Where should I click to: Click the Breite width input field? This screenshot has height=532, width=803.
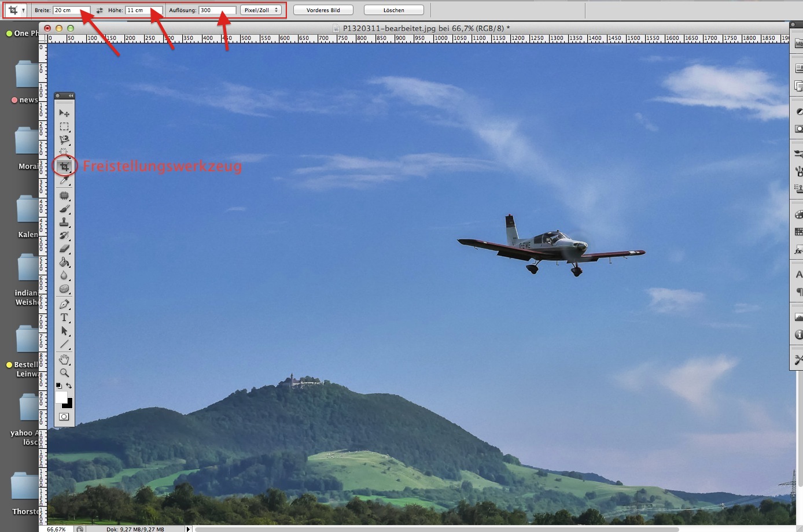71,10
